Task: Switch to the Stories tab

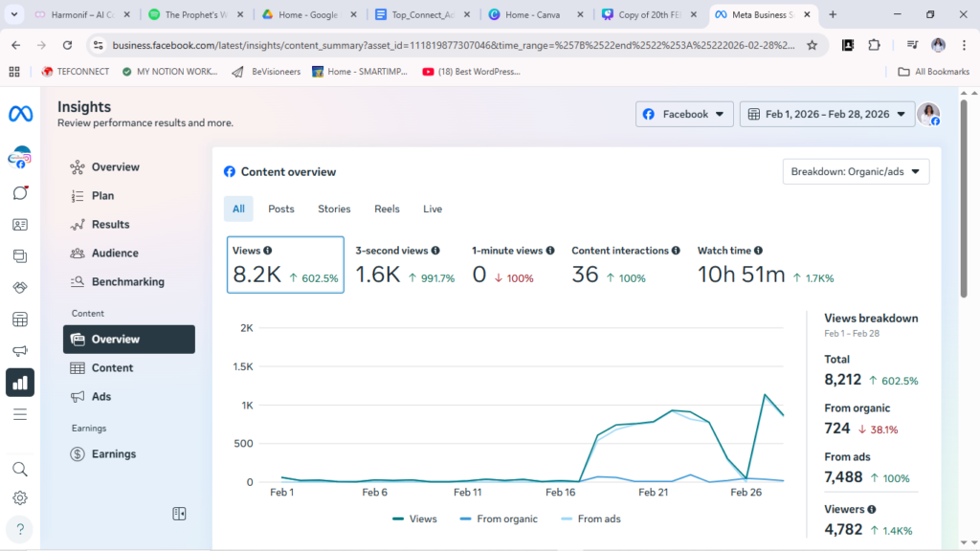Action: point(334,209)
